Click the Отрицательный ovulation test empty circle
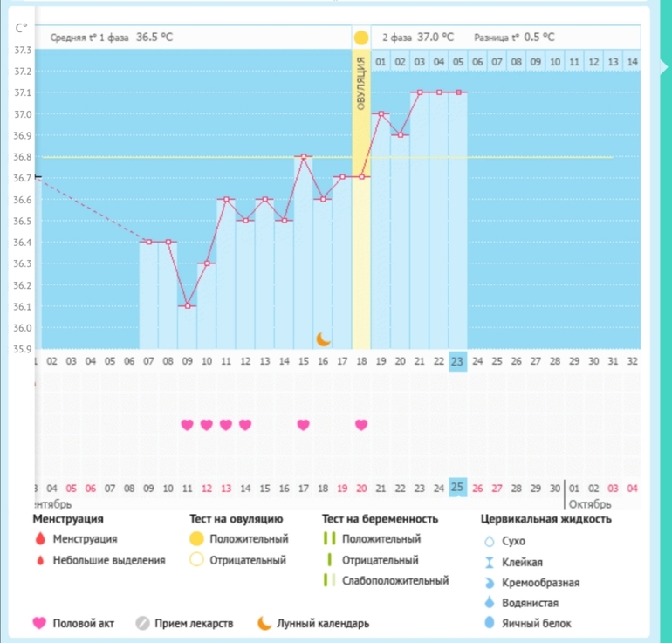Image resolution: width=672 pixels, height=643 pixels. [x=196, y=560]
